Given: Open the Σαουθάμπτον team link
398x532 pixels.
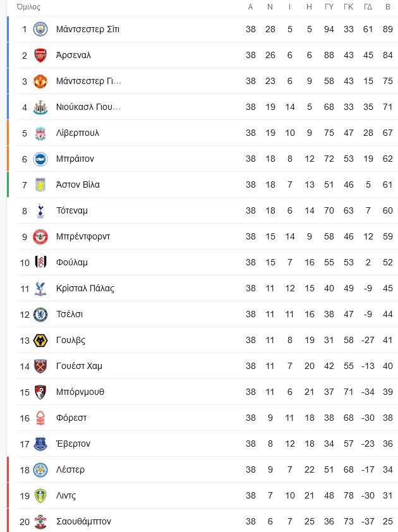Looking at the screenshot, I should point(83,521).
